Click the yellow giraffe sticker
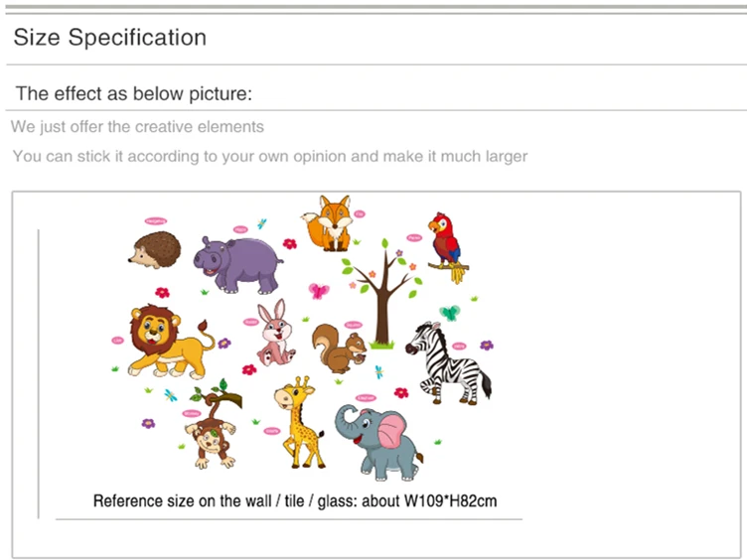 [x=299, y=422]
